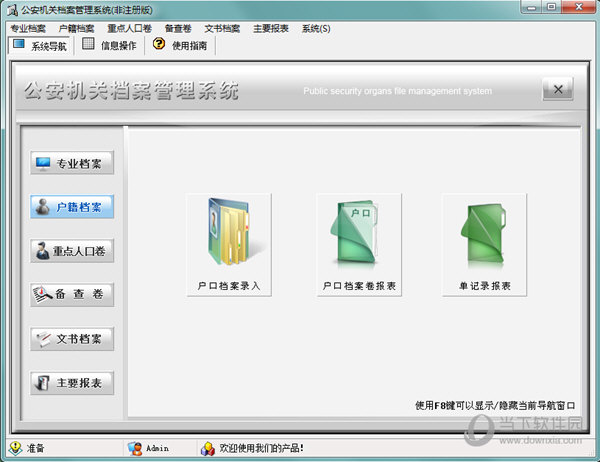Select 户籍档案 sidebar button
The image size is (600, 462).
click(x=72, y=207)
